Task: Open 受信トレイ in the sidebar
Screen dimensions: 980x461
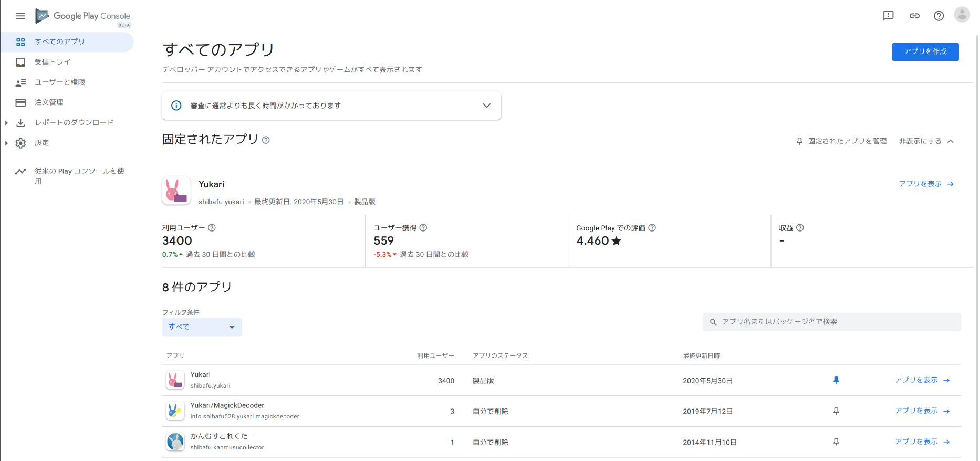Action: click(53, 62)
